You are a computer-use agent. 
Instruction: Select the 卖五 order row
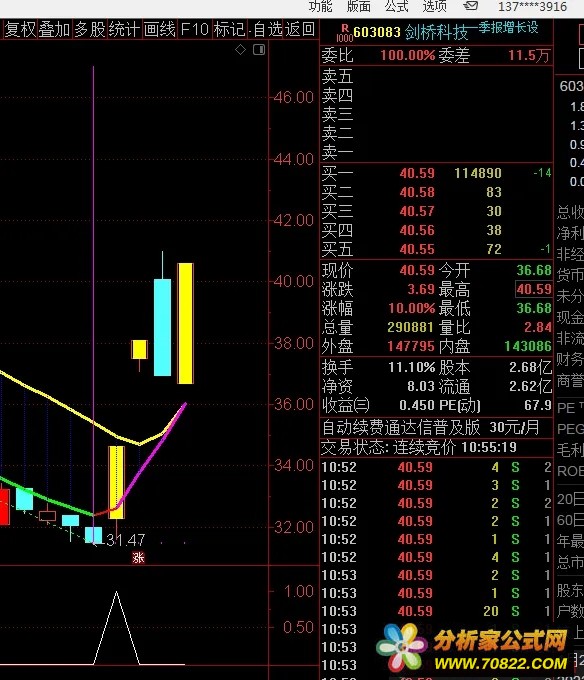pos(436,76)
